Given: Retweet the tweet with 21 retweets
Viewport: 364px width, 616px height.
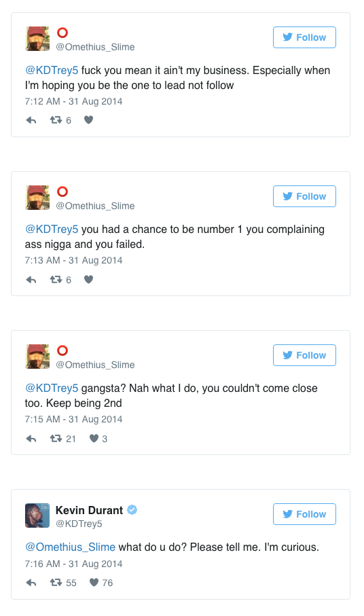Looking at the screenshot, I should 56,439.
